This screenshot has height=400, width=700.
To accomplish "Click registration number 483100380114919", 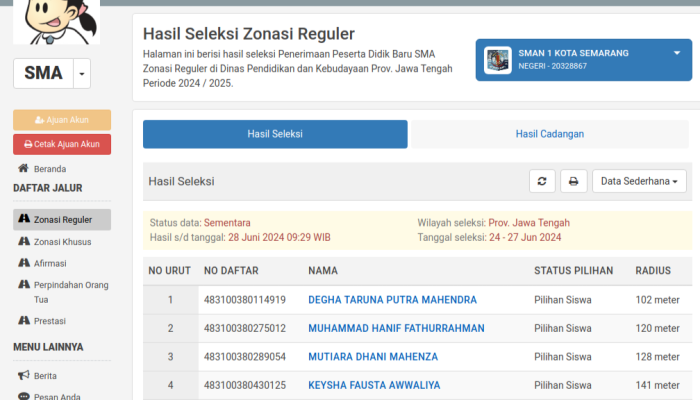I will (x=245, y=300).
